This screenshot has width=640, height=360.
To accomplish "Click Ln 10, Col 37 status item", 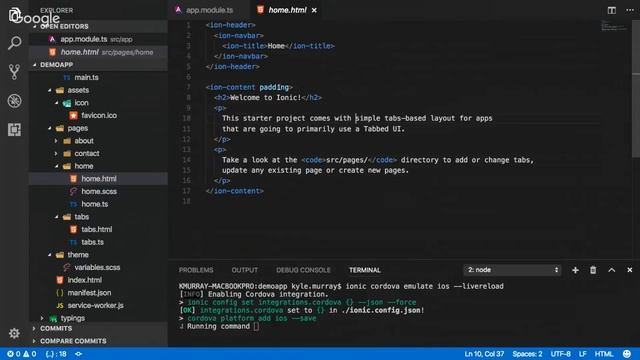I will click(x=484, y=354).
